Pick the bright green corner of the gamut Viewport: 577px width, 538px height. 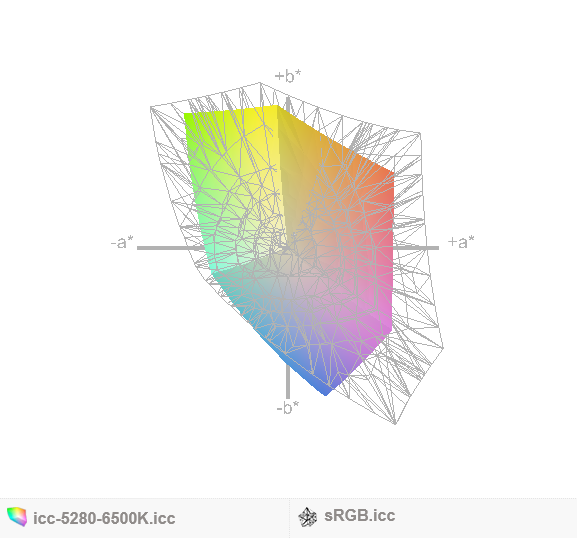point(188,118)
